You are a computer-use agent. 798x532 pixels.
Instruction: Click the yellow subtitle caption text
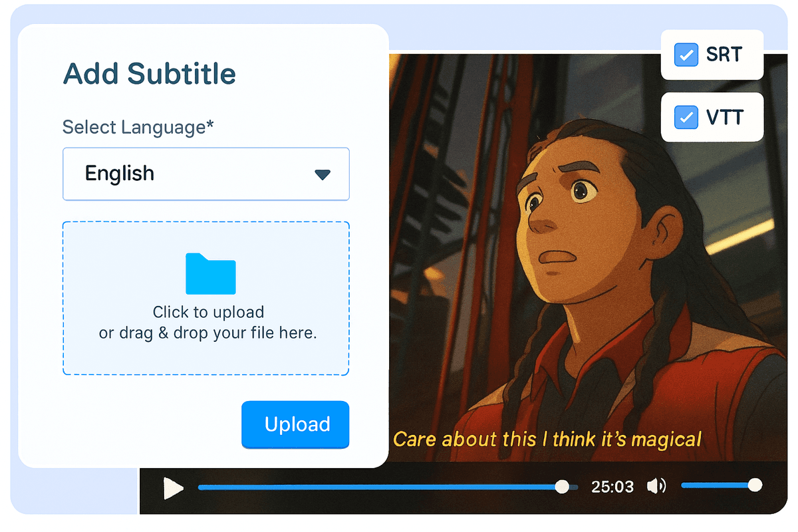[x=547, y=439]
